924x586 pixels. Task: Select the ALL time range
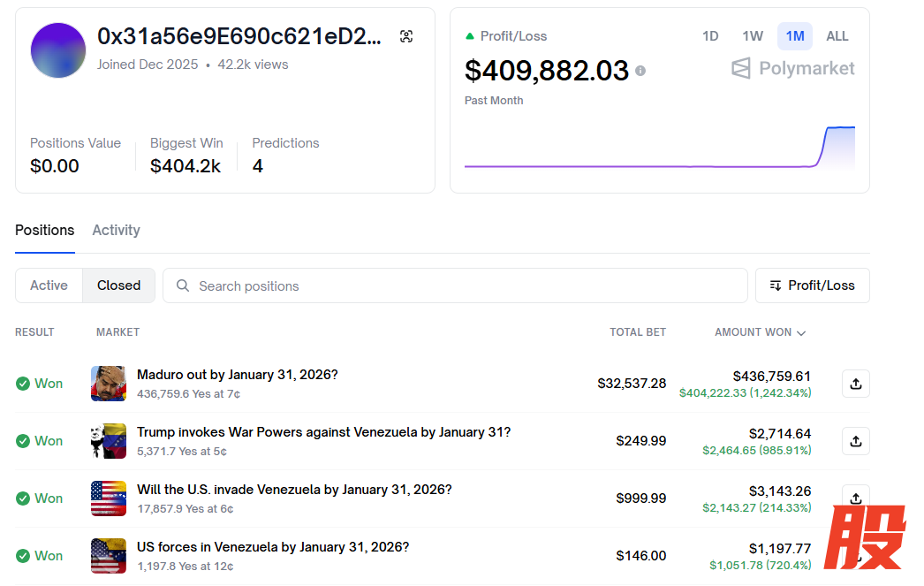pos(837,36)
